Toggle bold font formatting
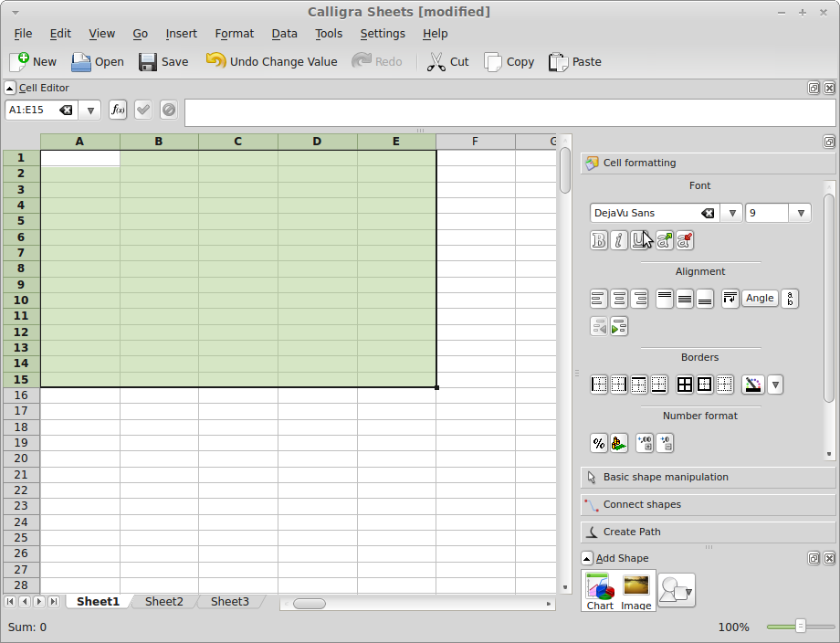The height and width of the screenshot is (643, 840). point(599,240)
